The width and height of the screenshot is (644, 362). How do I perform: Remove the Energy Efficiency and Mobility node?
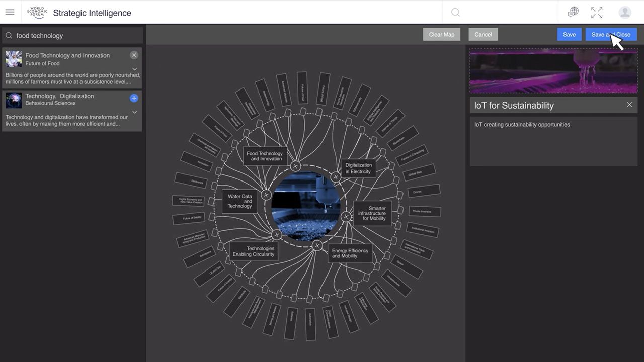[x=317, y=246]
